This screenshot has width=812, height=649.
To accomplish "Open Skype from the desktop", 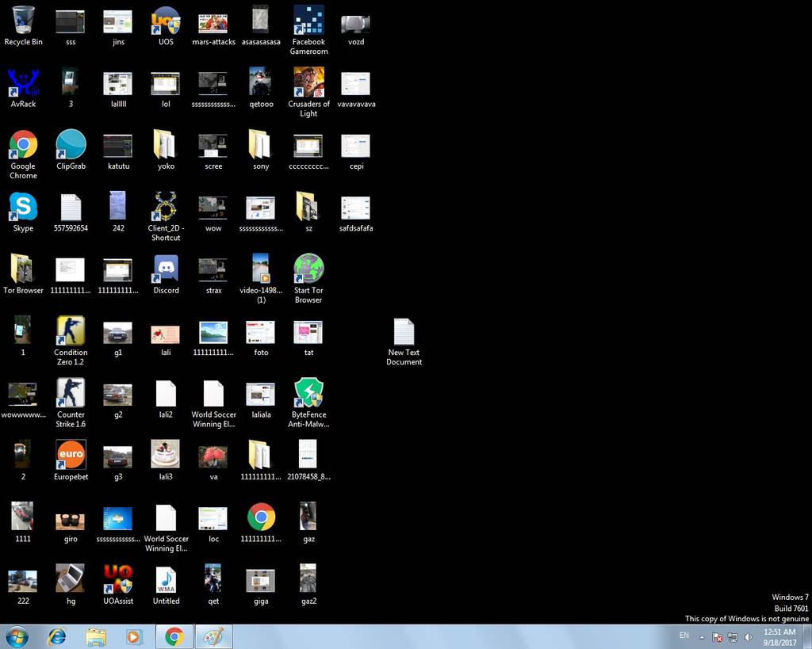I will click(23, 207).
